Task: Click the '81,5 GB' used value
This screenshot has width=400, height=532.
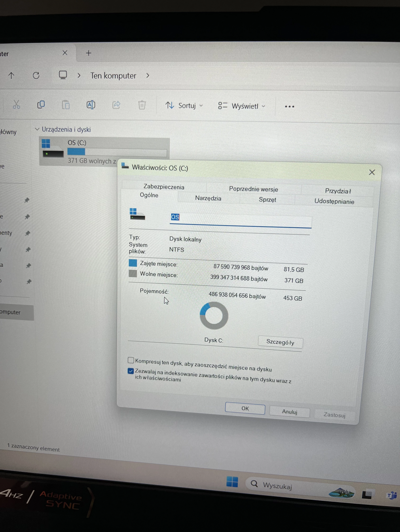Action: point(294,270)
